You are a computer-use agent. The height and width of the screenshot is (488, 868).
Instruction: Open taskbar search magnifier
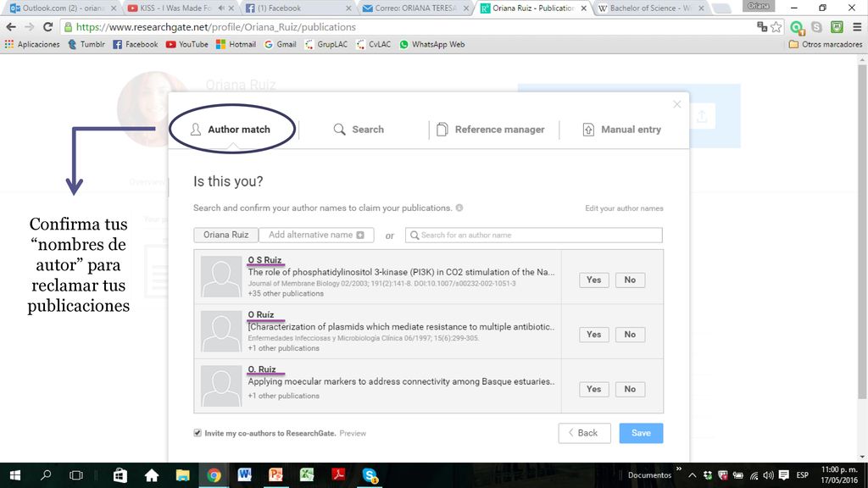tap(46, 475)
